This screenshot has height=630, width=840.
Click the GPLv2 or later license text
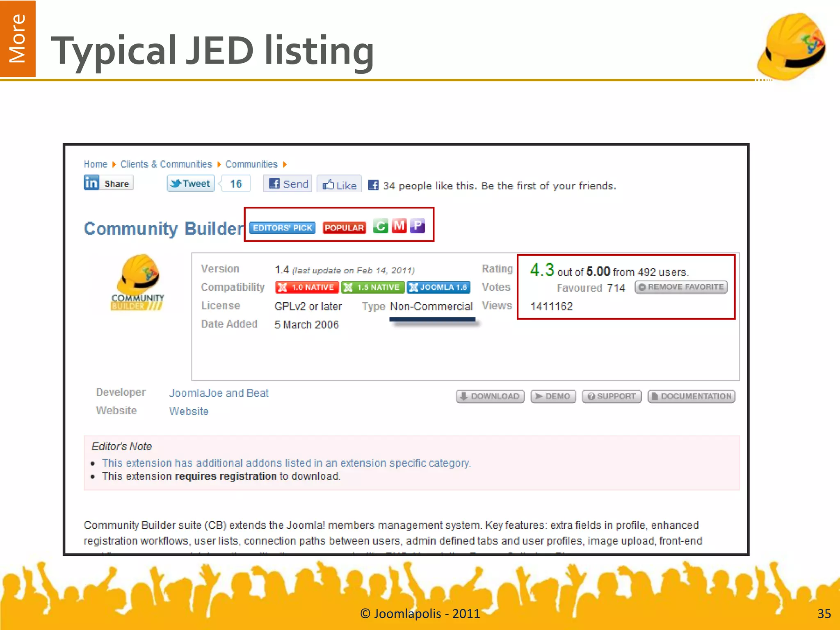pos(308,306)
